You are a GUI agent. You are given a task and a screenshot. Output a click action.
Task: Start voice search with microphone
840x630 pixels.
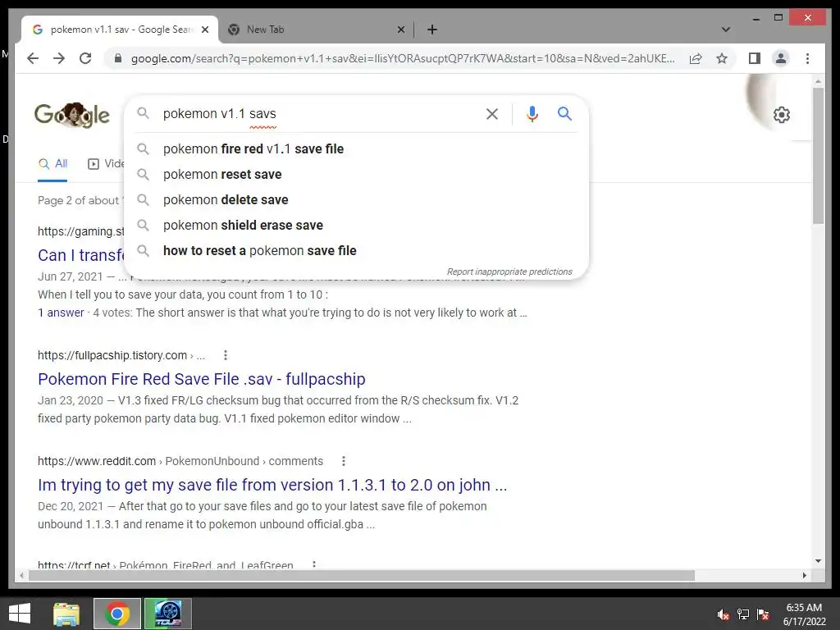point(532,113)
